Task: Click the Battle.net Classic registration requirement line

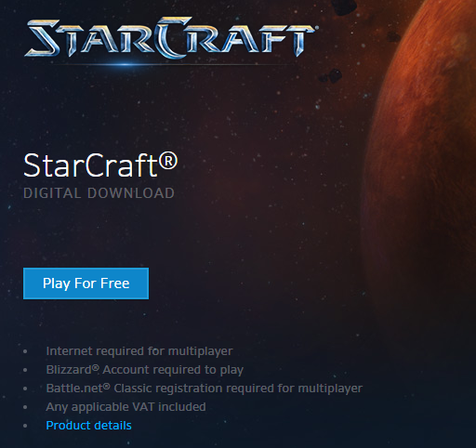Action: click(x=205, y=389)
